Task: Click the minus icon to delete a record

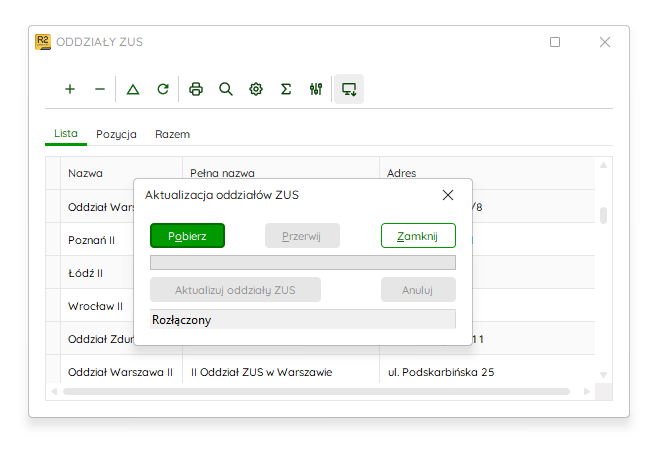Action: click(x=100, y=89)
